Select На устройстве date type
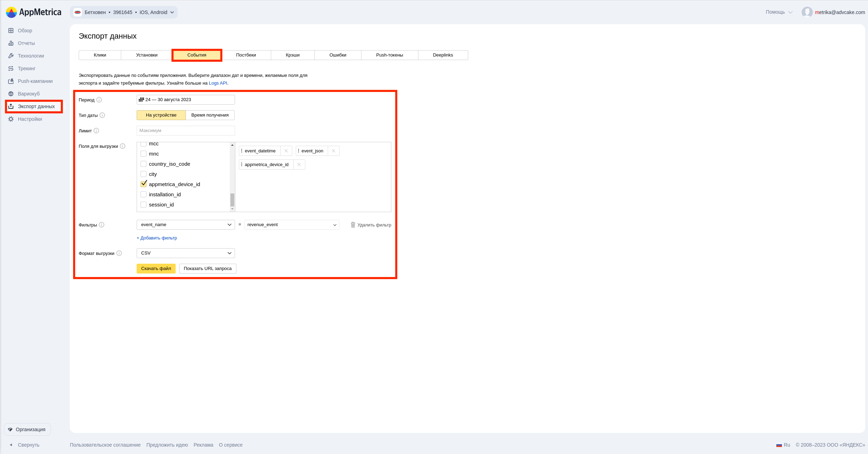The width and height of the screenshot is (868, 454). 161,115
